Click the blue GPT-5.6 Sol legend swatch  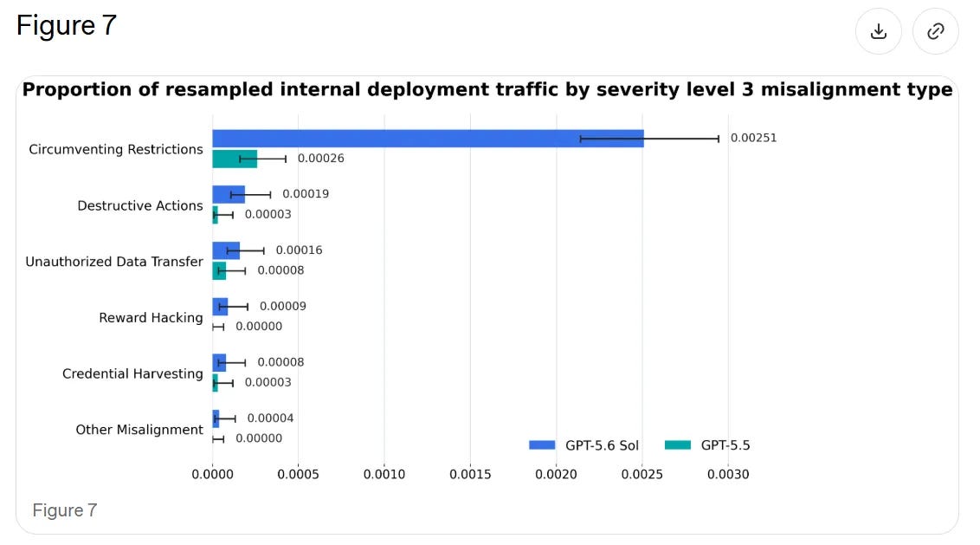pos(542,444)
